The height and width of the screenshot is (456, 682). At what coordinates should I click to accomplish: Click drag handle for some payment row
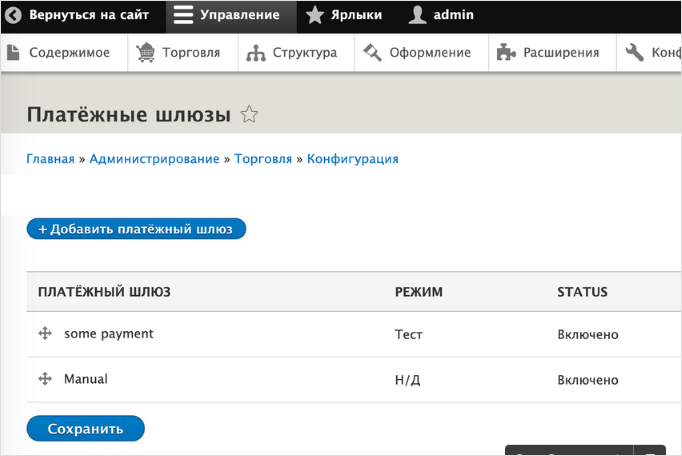pyautogui.click(x=45, y=334)
